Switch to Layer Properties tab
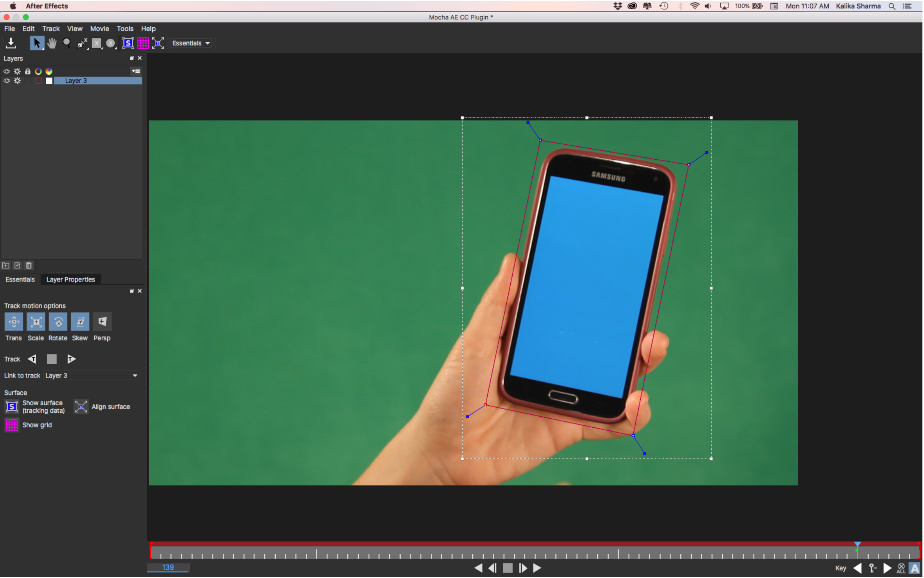 coord(70,280)
